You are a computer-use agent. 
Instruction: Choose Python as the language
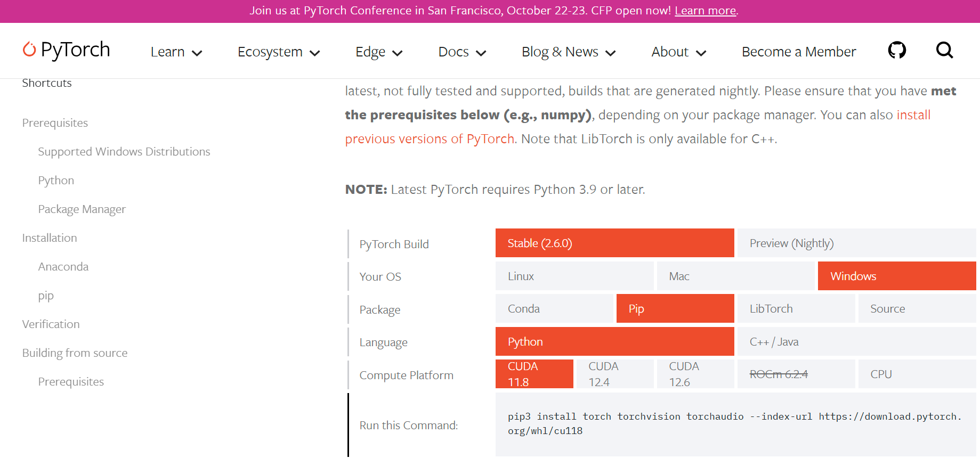click(x=615, y=341)
